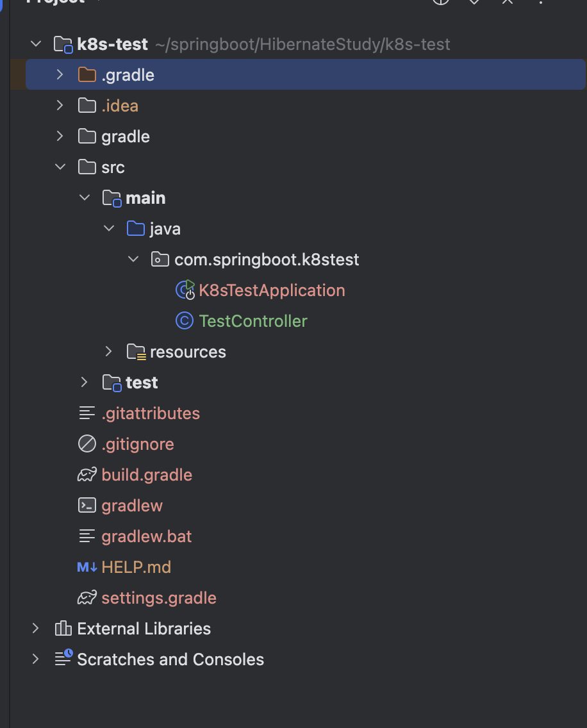Select the highlighted .gradle folder name
The image size is (587, 728).
click(128, 75)
